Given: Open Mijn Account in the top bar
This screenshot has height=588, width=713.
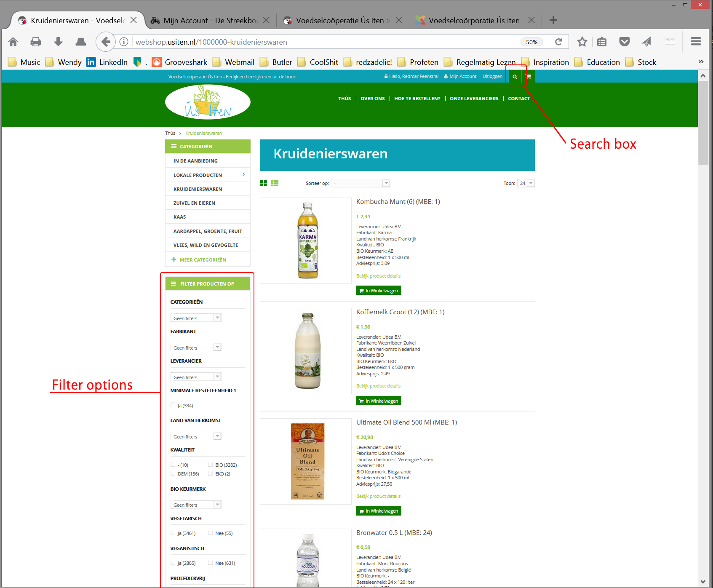Looking at the screenshot, I should (460, 77).
